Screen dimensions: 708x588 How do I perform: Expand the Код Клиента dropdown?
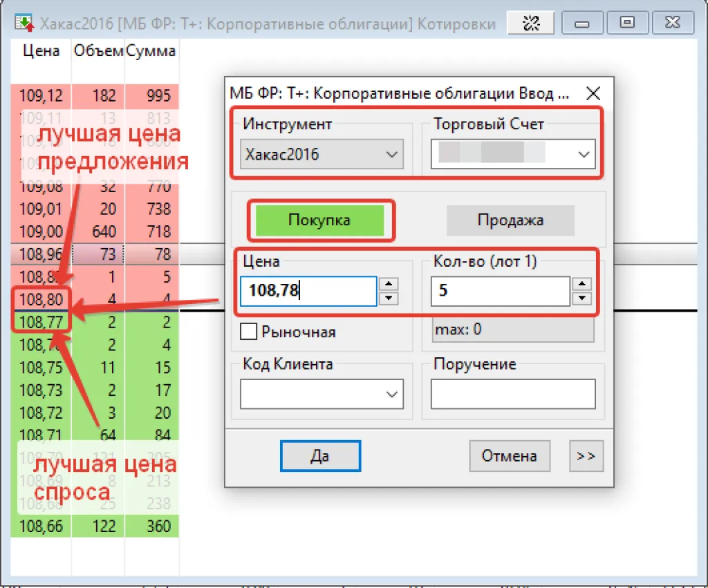coord(322,394)
